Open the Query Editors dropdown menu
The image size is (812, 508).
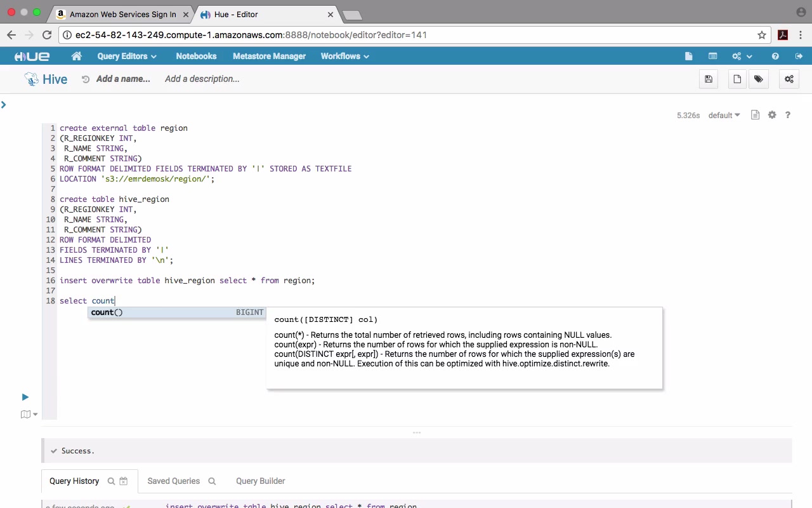tap(126, 57)
